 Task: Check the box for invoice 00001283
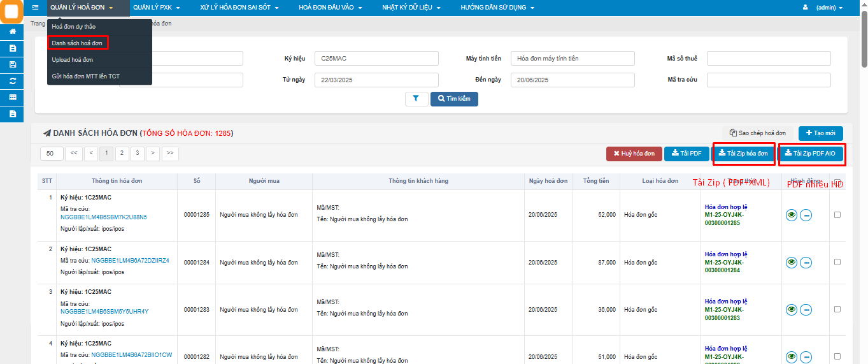click(837, 309)
